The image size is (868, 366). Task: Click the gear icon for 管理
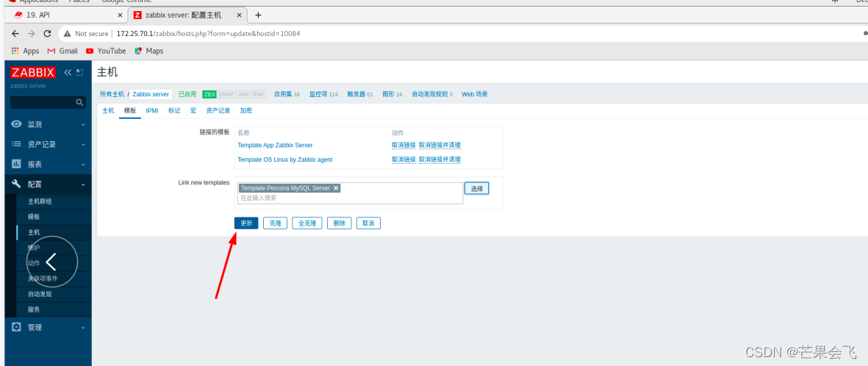click(x=17, y=327)
